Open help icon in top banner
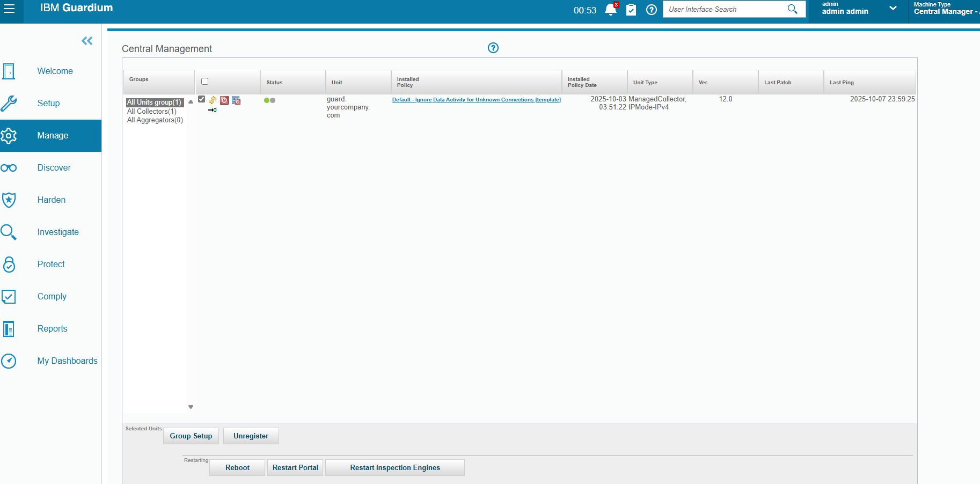Screen dimensions: 980x484 (x=652, y=10)
